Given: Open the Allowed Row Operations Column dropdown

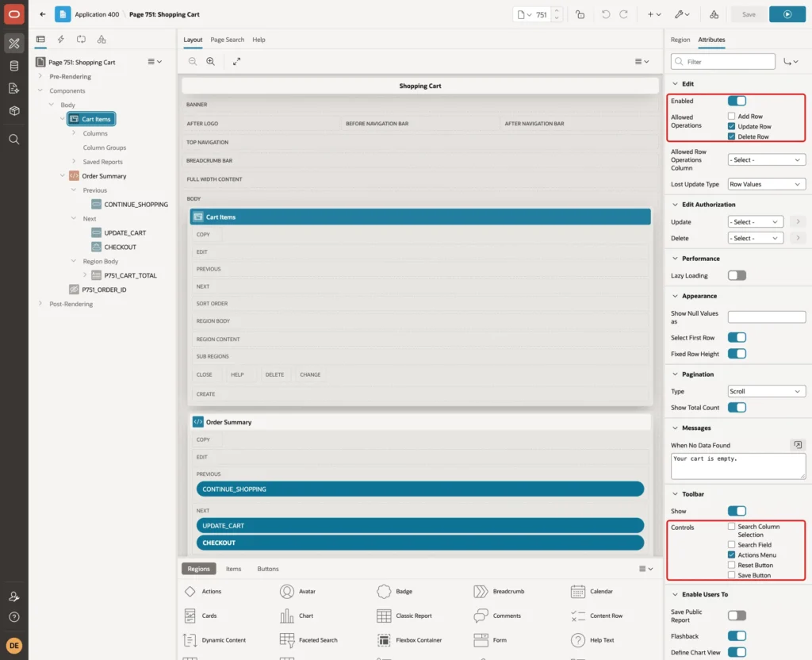Looking at the screenshot, I should 767,160.
